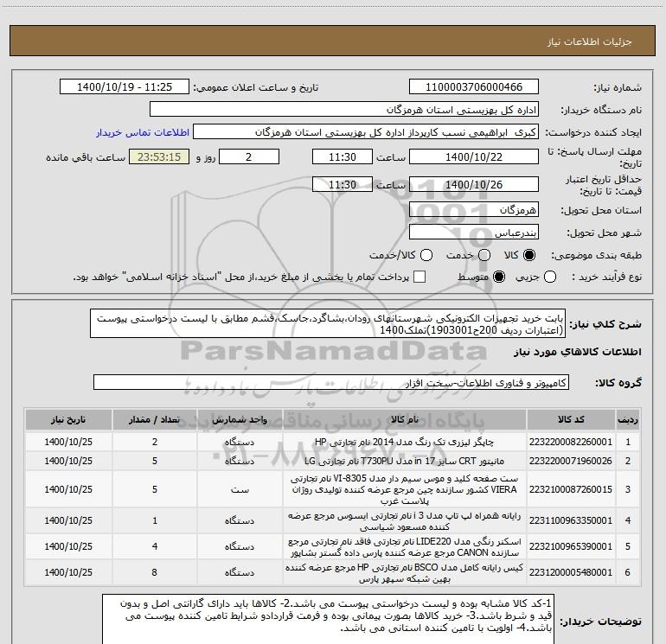Click product code 2232200082260001

click(x=571, y=442)
